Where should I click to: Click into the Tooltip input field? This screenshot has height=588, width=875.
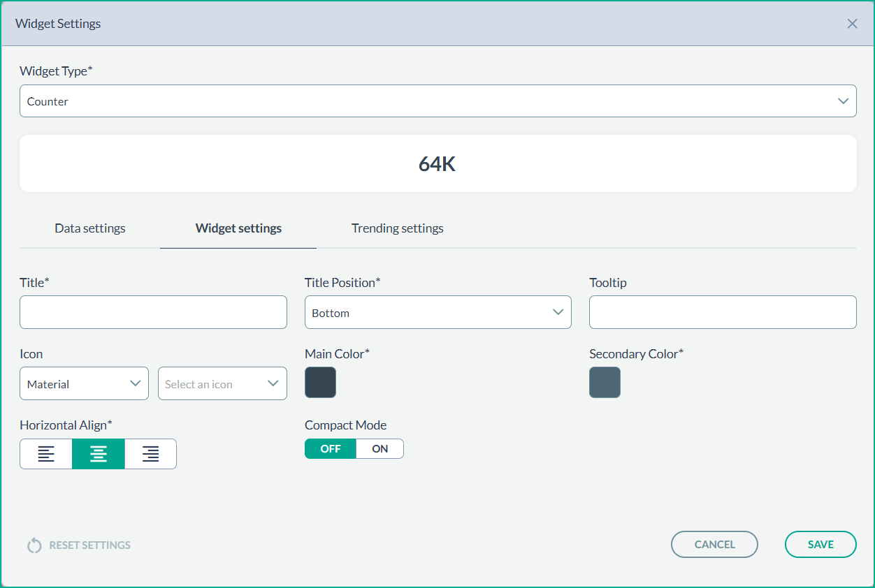click(723, 312)
